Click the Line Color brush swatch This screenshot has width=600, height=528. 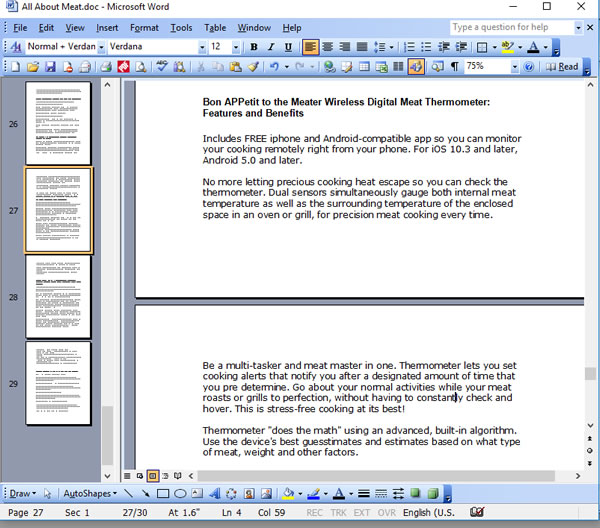click(314, 494)
